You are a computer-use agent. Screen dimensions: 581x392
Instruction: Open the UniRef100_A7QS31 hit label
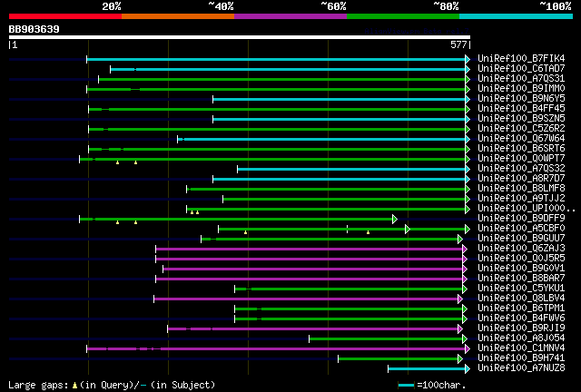point(521,79)
